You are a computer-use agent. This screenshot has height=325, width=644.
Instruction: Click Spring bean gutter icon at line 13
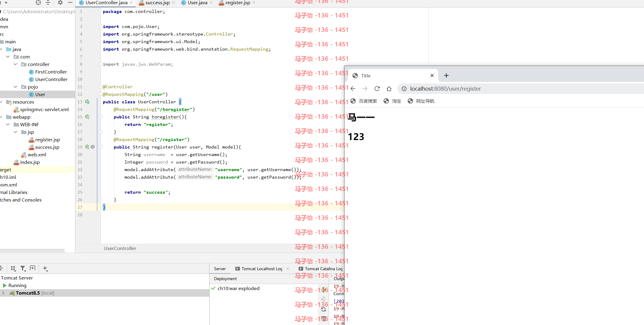87,102
